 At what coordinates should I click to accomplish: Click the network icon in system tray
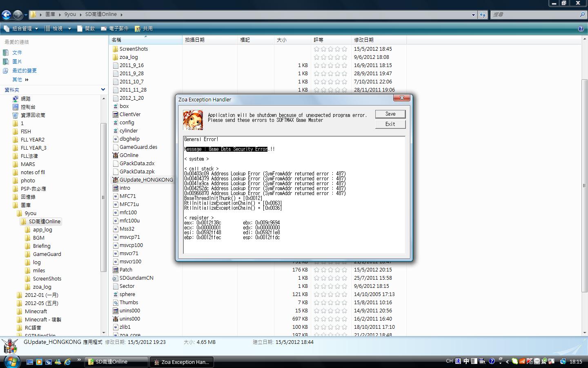pyautogui.click(x=563, y=361)
